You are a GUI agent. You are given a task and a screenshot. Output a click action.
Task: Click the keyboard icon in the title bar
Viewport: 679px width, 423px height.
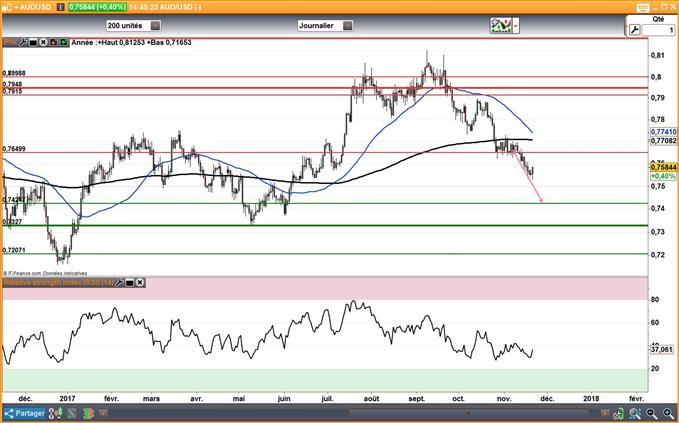(x=643, y=8)
